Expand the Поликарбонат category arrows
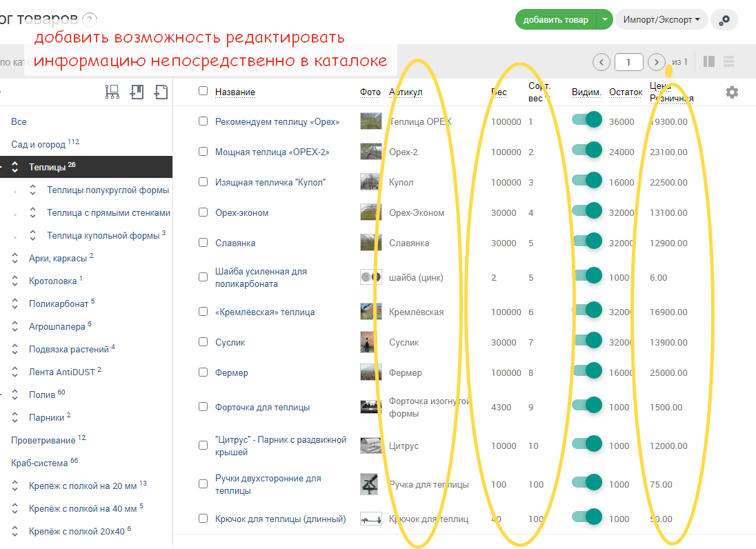Image resolution: width=756 pixels, height=549 pixels. pos(15,303)
